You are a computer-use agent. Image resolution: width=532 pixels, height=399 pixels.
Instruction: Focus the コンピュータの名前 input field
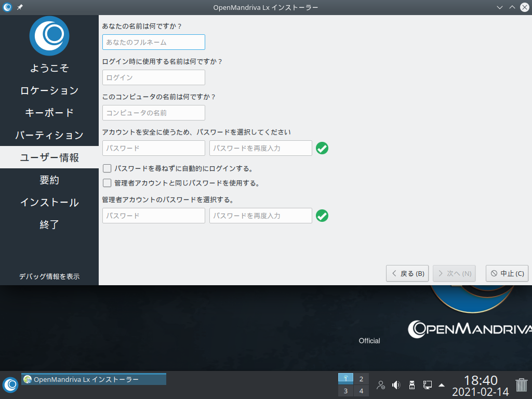tap(154, 113)
